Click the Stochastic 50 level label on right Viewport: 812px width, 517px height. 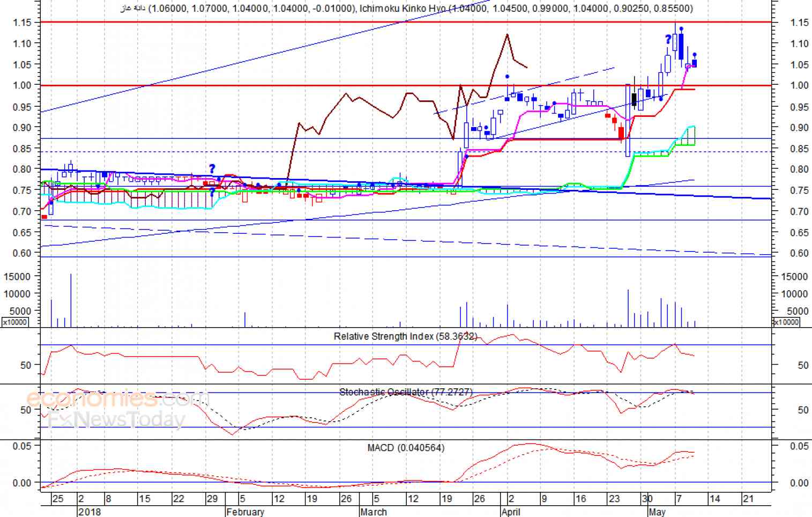coord(802,410)
